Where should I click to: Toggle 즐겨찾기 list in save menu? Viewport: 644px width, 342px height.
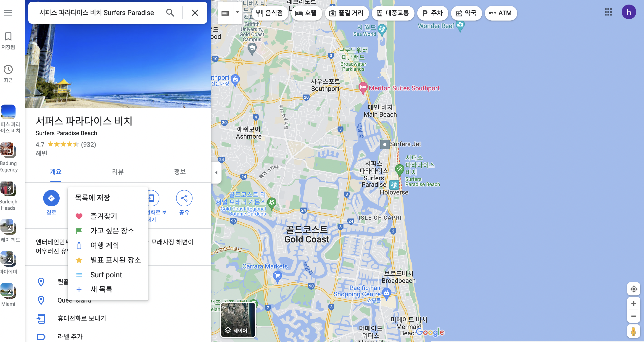[x=103, y=216]
